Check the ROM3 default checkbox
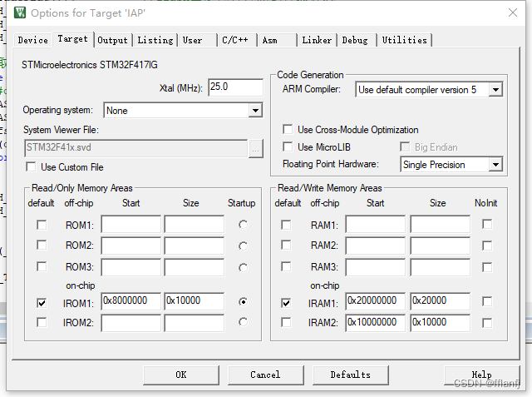The width and height of the screenshot is (532, 397). point(42,266)
